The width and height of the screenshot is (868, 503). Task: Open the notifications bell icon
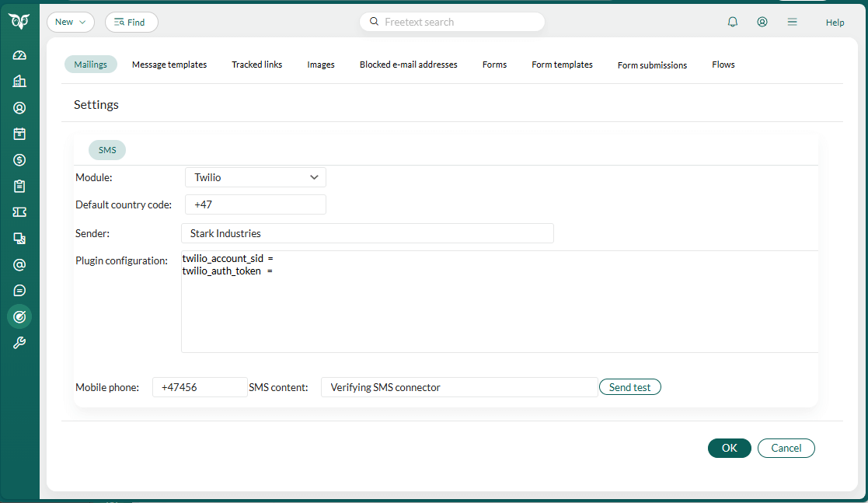[732, 22]
